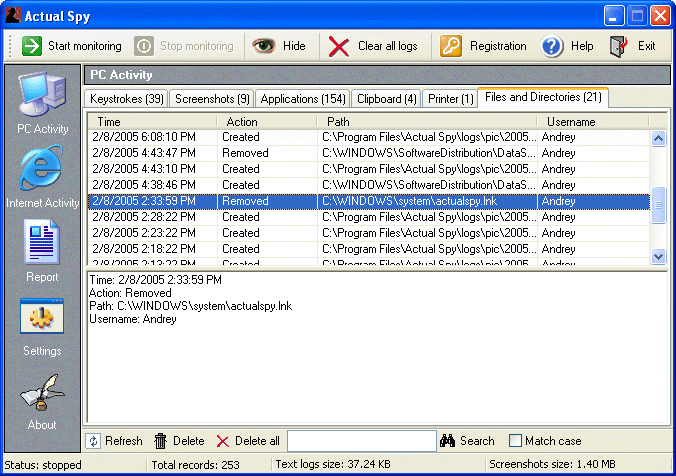Minimize the Actual Spy window
This screenshot has height=476, width=676.
(613, 16)
